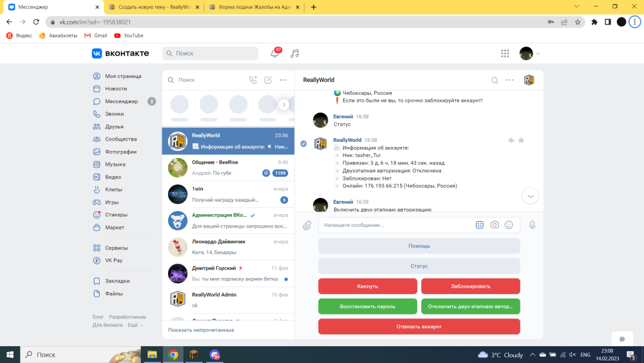Image resolution: width=644 pixels, height=363 pixels.
Task: Open the YouTube bookmark
Action: 129,35
